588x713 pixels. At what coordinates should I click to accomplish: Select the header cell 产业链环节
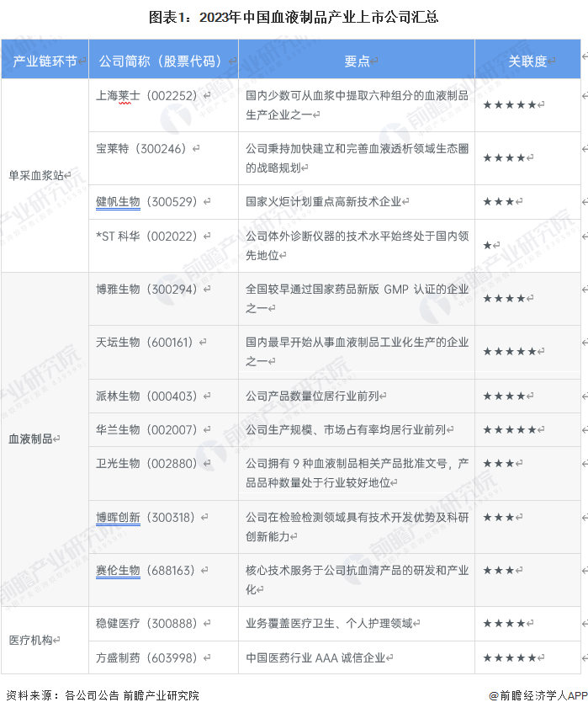pyautogui.click(x=45, y=59)
